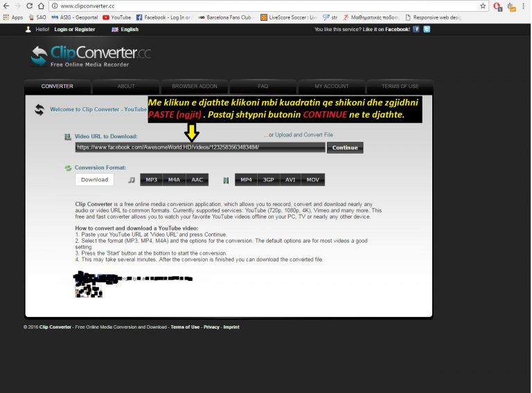Click the browser forward arrow
532x393 pixels.
17,6
